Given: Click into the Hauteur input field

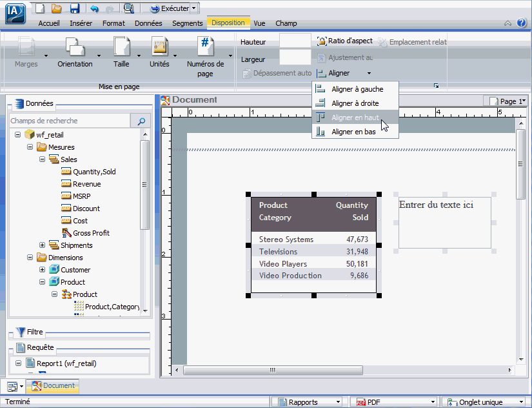Looking at the screenshot, I should (x=295, y=41).
